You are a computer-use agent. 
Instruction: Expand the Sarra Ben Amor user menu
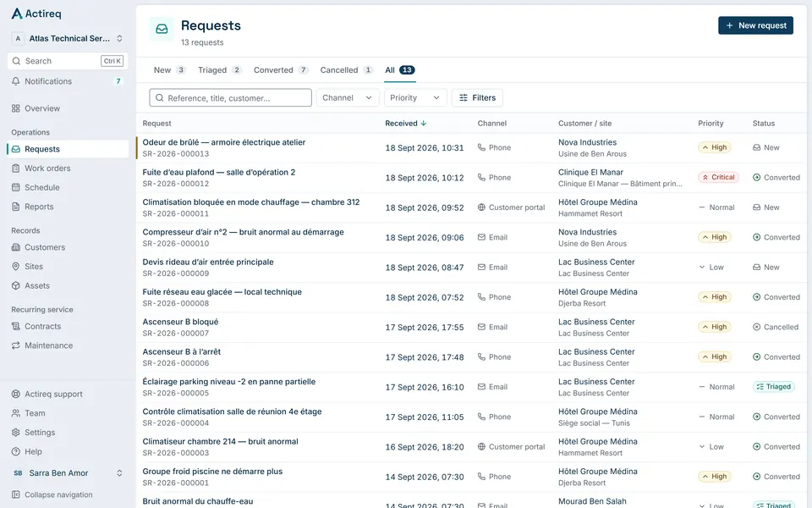tap(68, 472)
